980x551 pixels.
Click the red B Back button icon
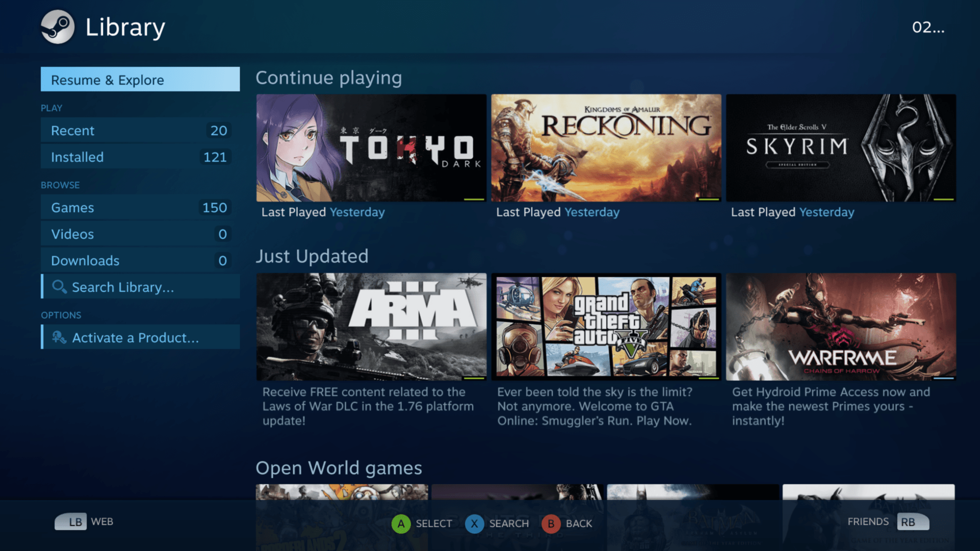pyautogui.click(x=551, y=524)
